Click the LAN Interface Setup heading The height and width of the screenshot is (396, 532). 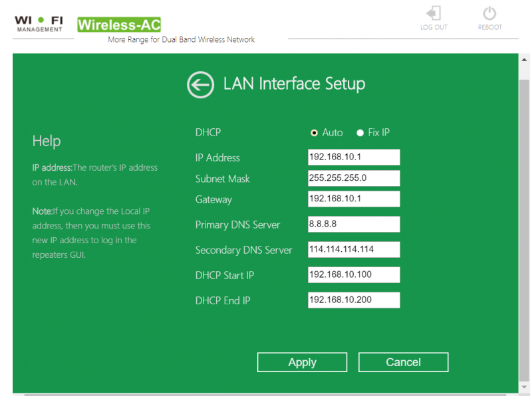coord(294,84)
